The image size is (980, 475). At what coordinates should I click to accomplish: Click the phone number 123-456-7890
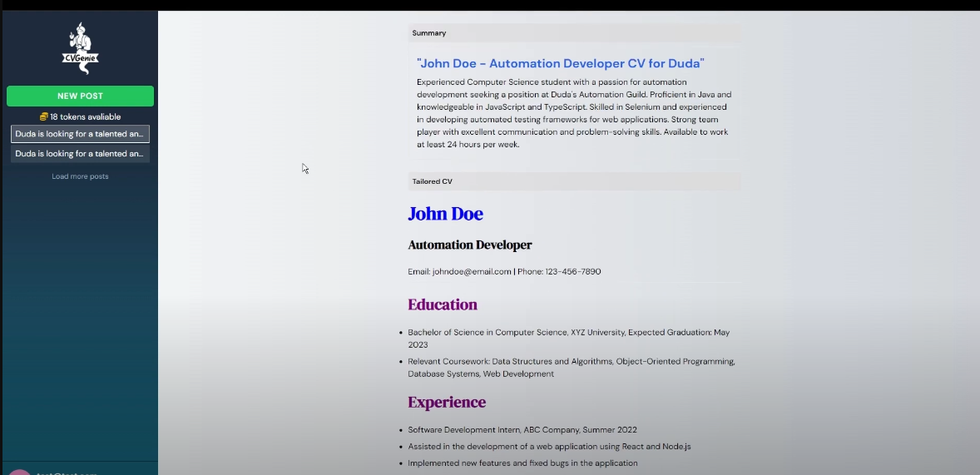tap(572, 272)
